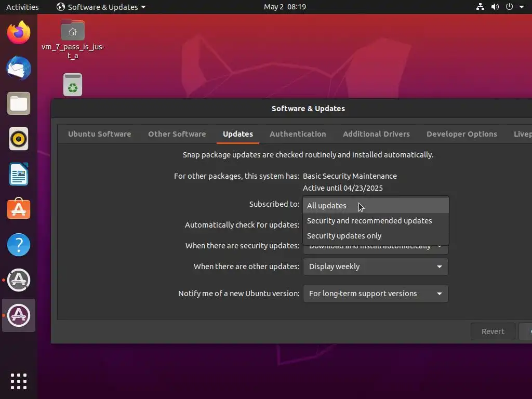Click 'Notify me of a new Ubuntu version:' label
Viewport: 532px width, 399px height.
click(x=238, y=294)
